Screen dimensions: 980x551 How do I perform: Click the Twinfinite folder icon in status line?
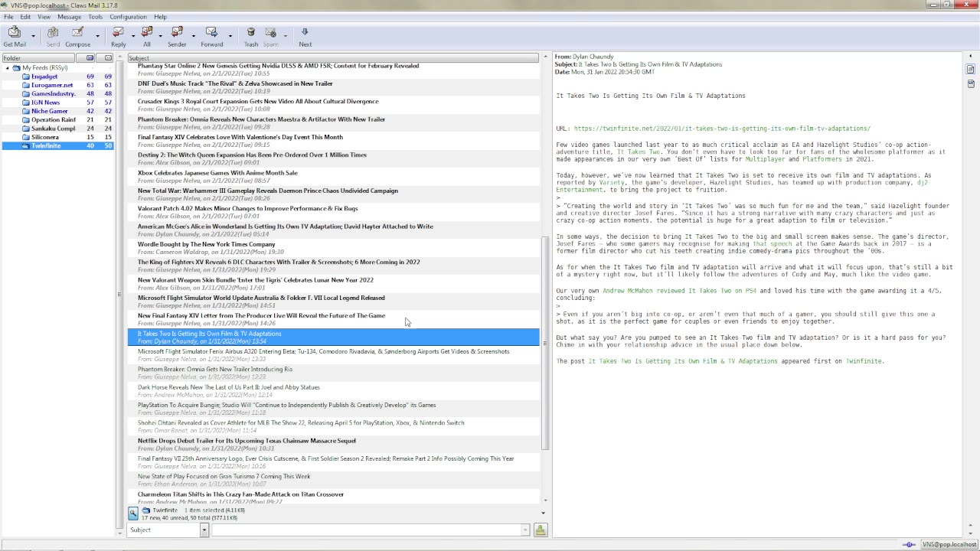[x=146, y=510]
